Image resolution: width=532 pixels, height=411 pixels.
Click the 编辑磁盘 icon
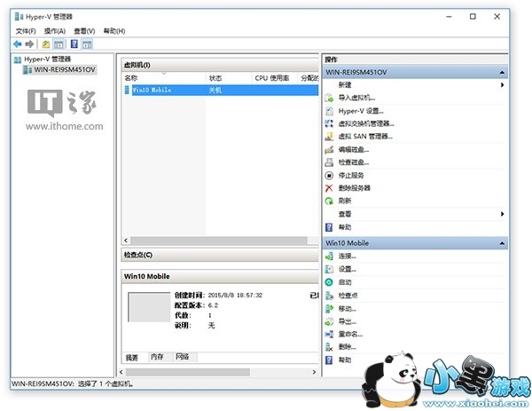click(329, 149)
